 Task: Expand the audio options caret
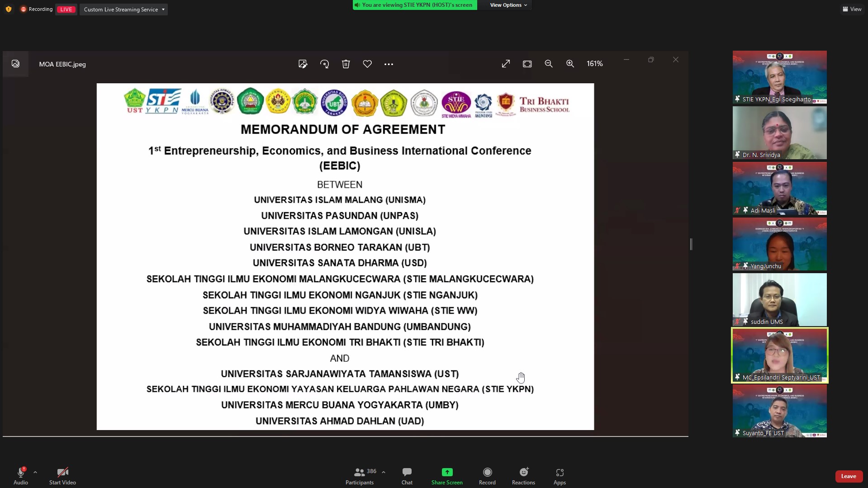tap(35, 472)
